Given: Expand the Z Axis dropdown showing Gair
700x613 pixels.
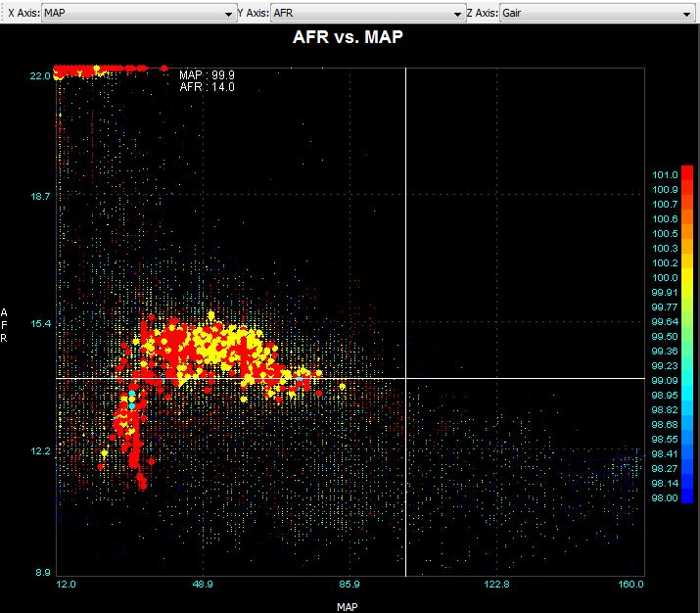Looking at the screenshot, I should point(595,14).
